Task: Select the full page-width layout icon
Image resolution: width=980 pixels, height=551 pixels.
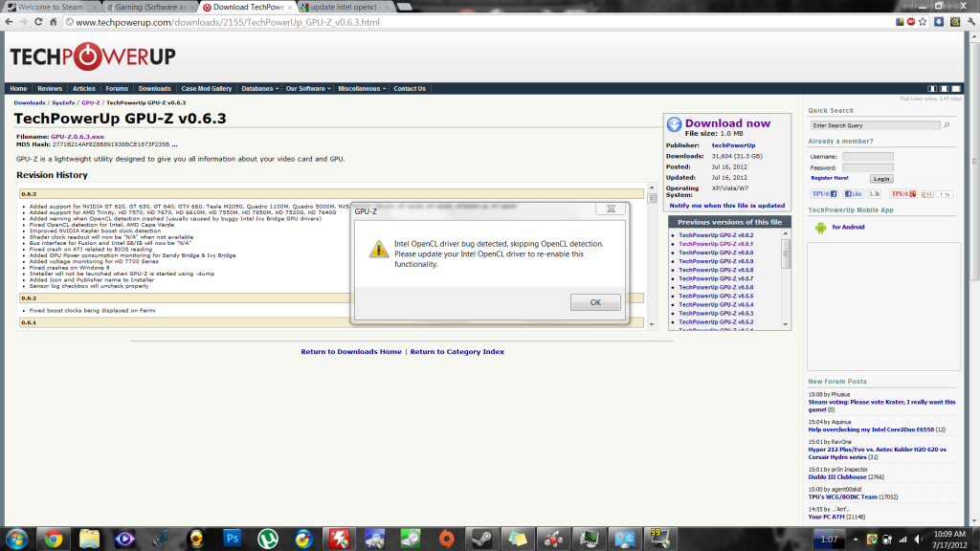Action: pyautogui.click(x=956, y=89)
